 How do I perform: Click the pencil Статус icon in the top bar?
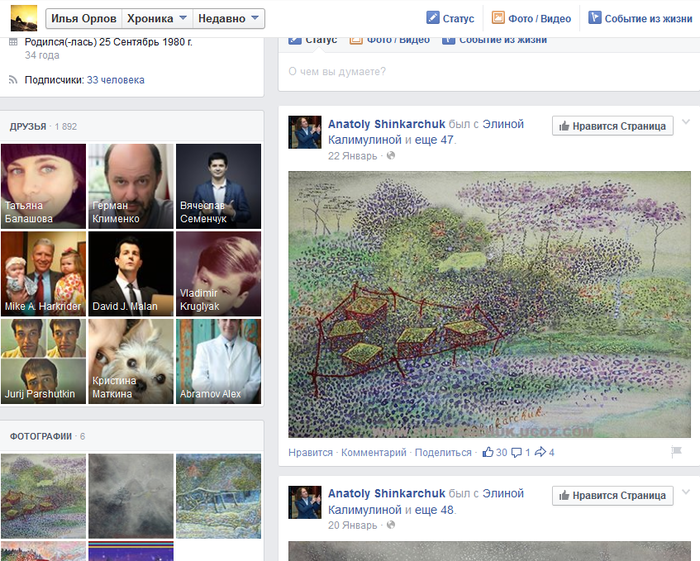pos(433,18)
